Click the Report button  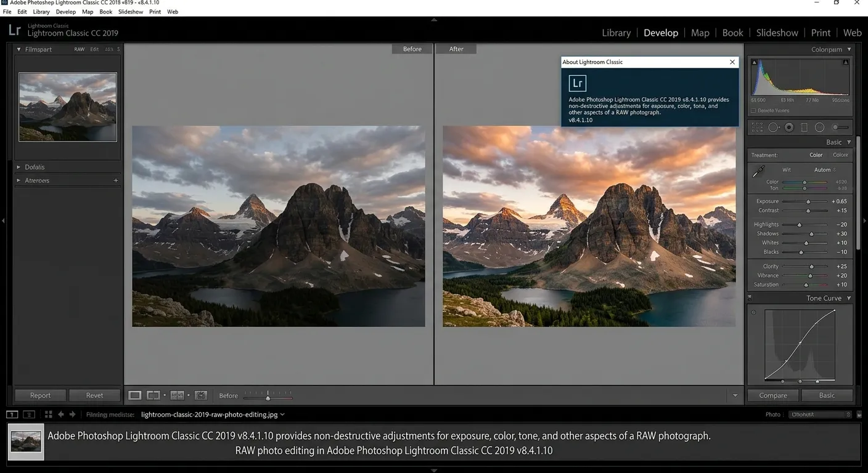click(x=41, y=395)
